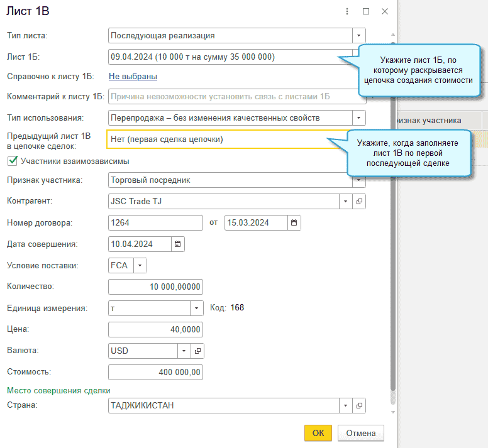Maximize the Лист 1В dialog
Screen dimensions: 488x448
[x=366, y=11]
